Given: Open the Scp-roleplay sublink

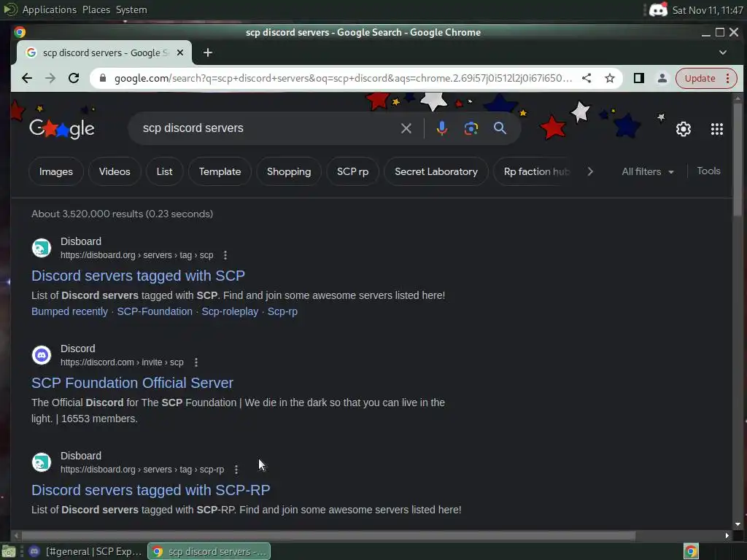Looking at the screenshot, I should 230,311.
